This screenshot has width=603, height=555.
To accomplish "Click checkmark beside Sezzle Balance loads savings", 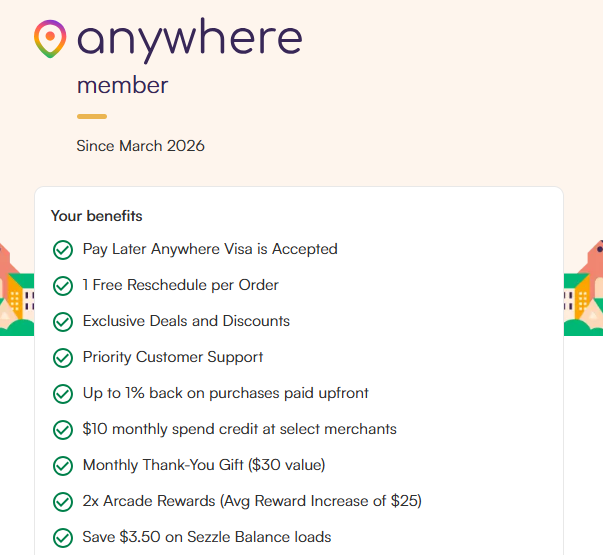I will click(x=63, y=538).
